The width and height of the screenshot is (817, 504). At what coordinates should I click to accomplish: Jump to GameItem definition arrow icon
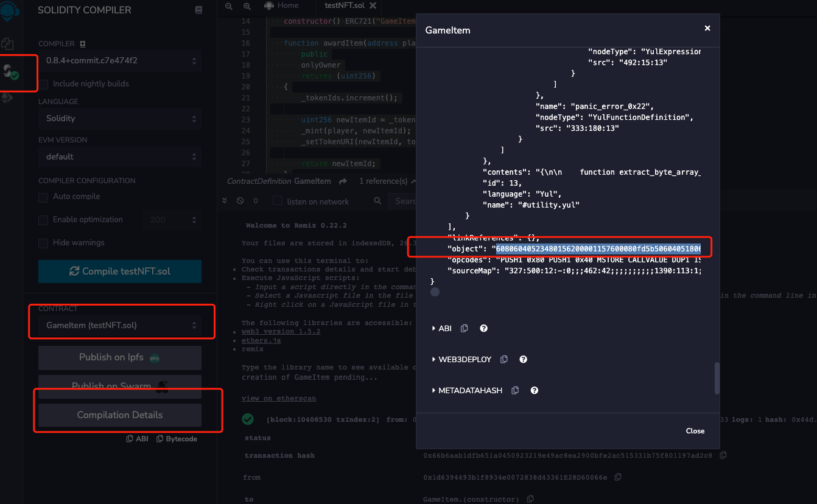pos(343,181)
